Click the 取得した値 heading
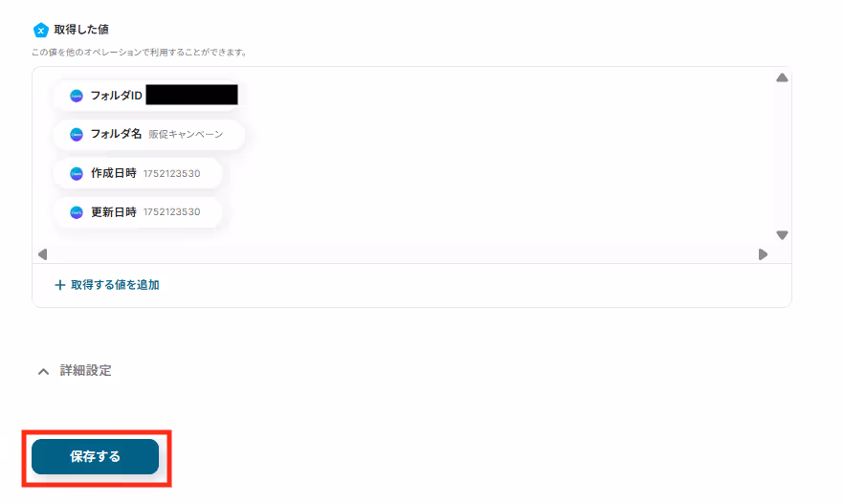Image resolution: width=844 pixels, height=504 pixels. (x=81, y=30)
